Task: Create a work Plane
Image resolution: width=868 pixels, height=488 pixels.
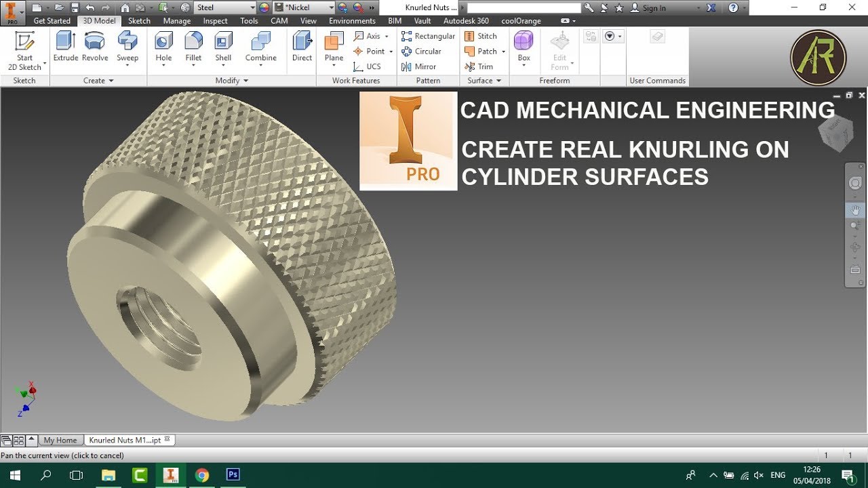Action: point(334,47)
